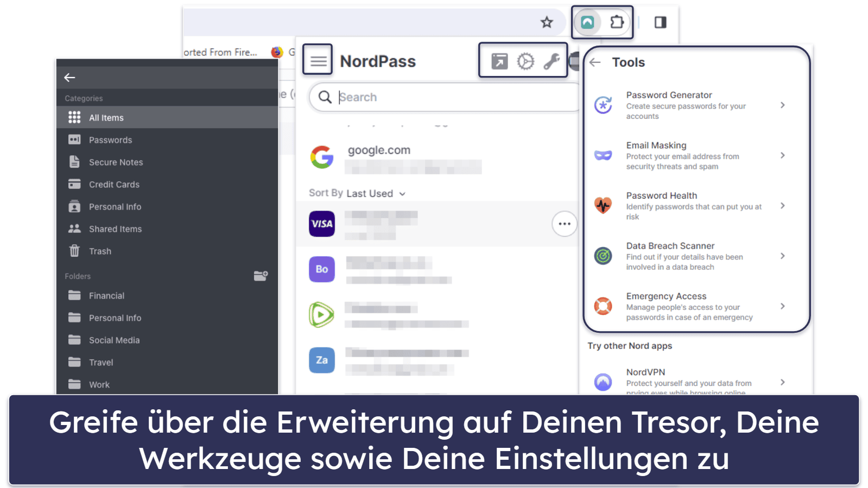This screenshot has width=868, height=488.
Task: Expand Password Generator chevron
Action: pyautogui.click(x=782, y=105)
